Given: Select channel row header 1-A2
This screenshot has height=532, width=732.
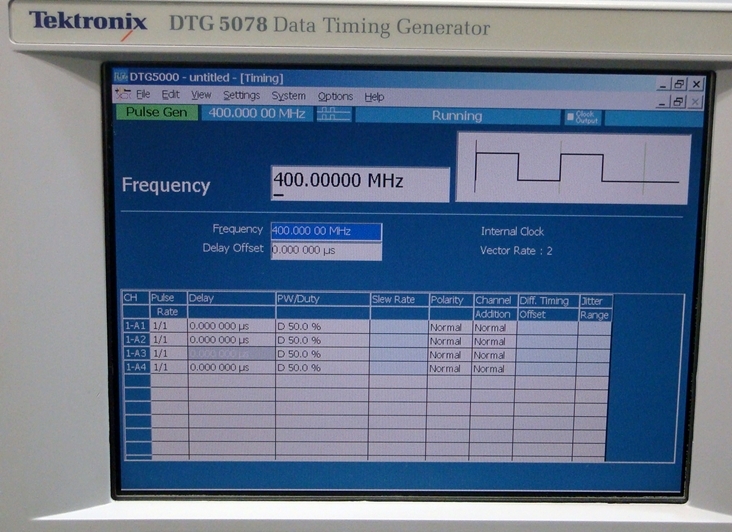Looking at the screenshot, I should [x=136, y=339].
